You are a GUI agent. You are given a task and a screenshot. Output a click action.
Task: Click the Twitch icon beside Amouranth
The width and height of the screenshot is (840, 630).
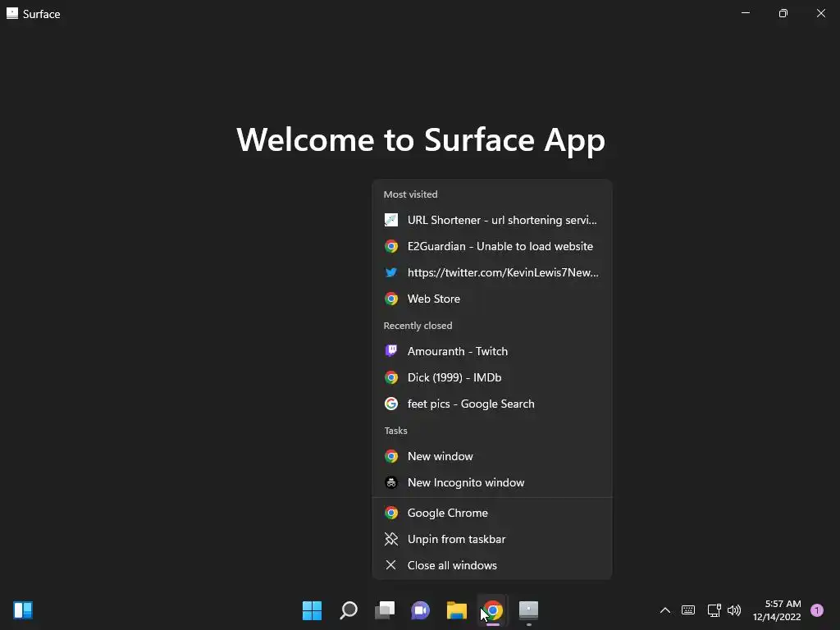[391, 351]
